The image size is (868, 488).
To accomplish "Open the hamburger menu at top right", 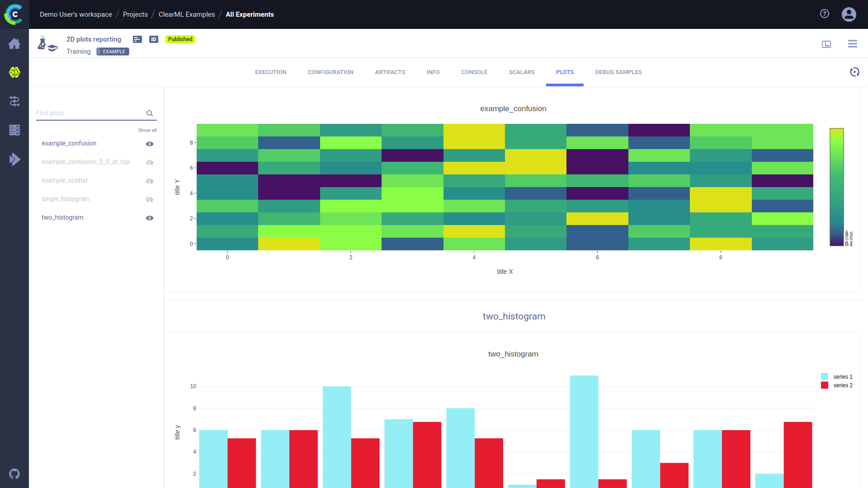I will 852,44.
